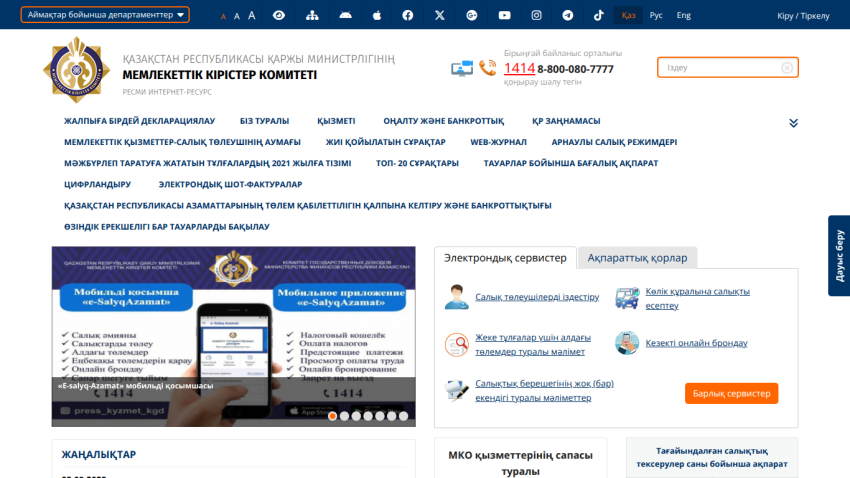This screenshot has width=850, height=478.
Task: Click the Кіру / Тіркелу login link
Action: 803,16
